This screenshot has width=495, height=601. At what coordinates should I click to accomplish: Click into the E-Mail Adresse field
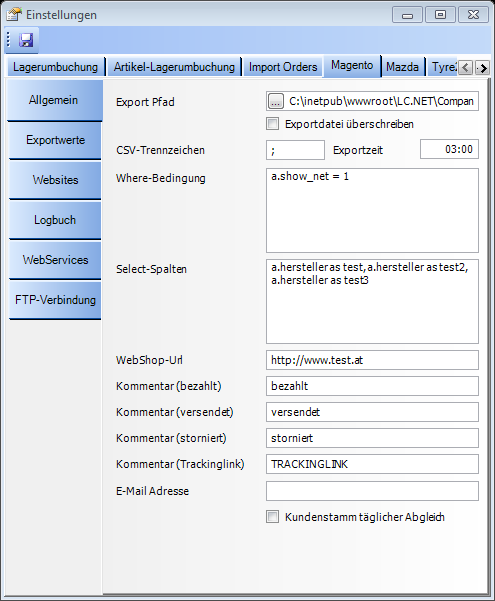[x=372, y=491]
